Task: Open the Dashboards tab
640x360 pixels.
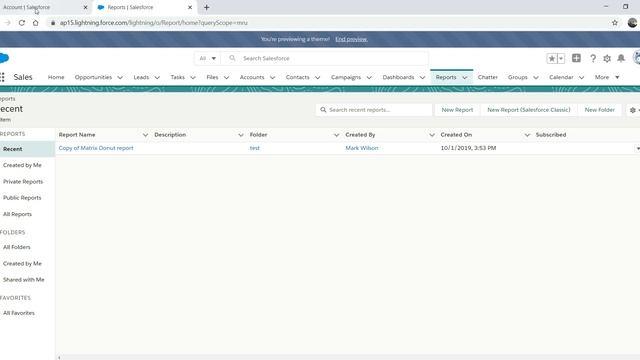Action: click(x=398, y=77)
